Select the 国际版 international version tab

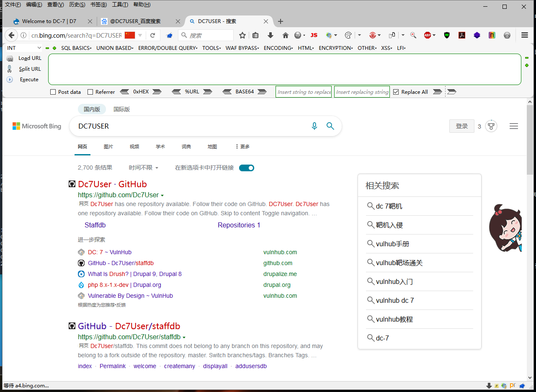(x=122, y=109)
